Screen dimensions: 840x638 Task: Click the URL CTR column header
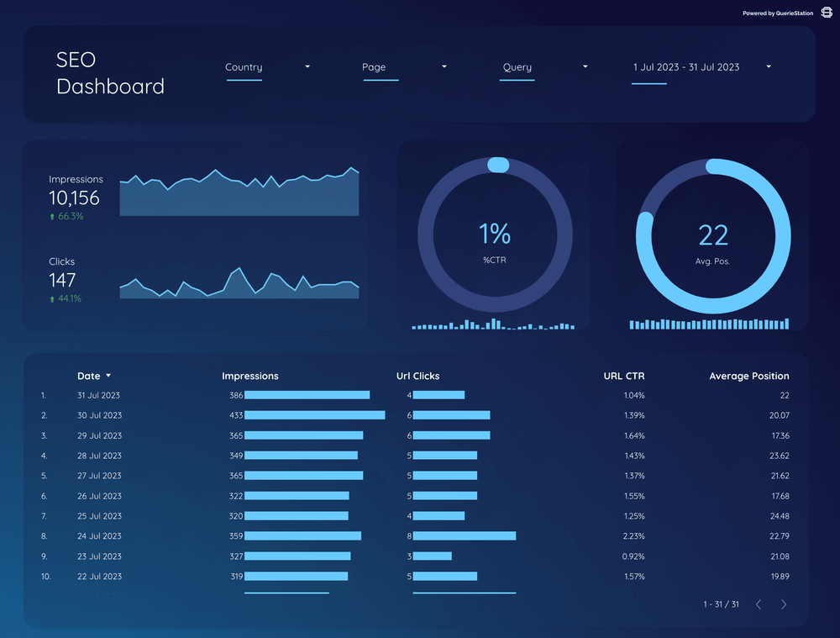(x=623, y=377)
